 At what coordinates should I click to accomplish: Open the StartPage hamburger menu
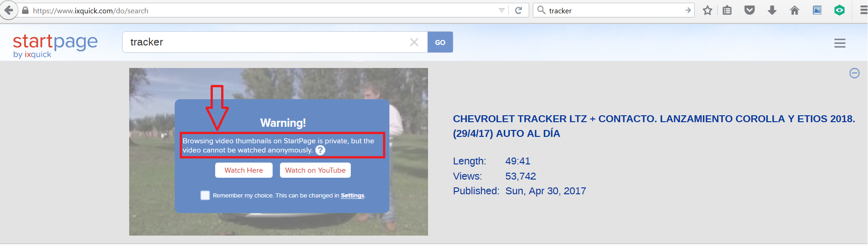840,43
